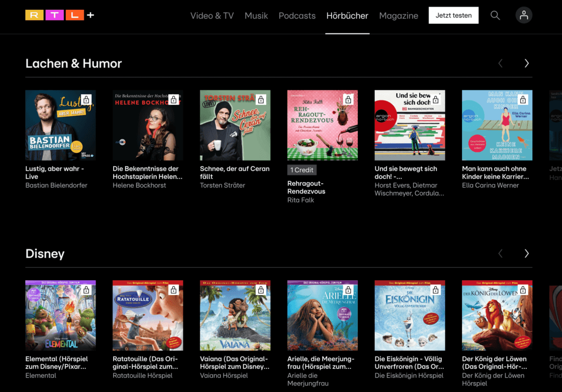Click lock icon on Der König der Löwen cover
562x392 pixels.
coord(523,290)
